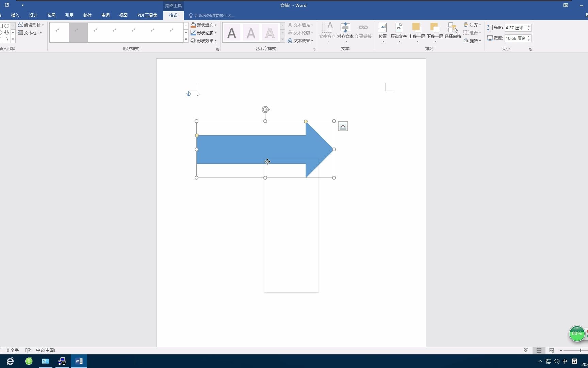The width and height of the screenshot is (588, 368).
Task: Decrease width with the spinner down arrow
Action: click(x=529, y=40)
